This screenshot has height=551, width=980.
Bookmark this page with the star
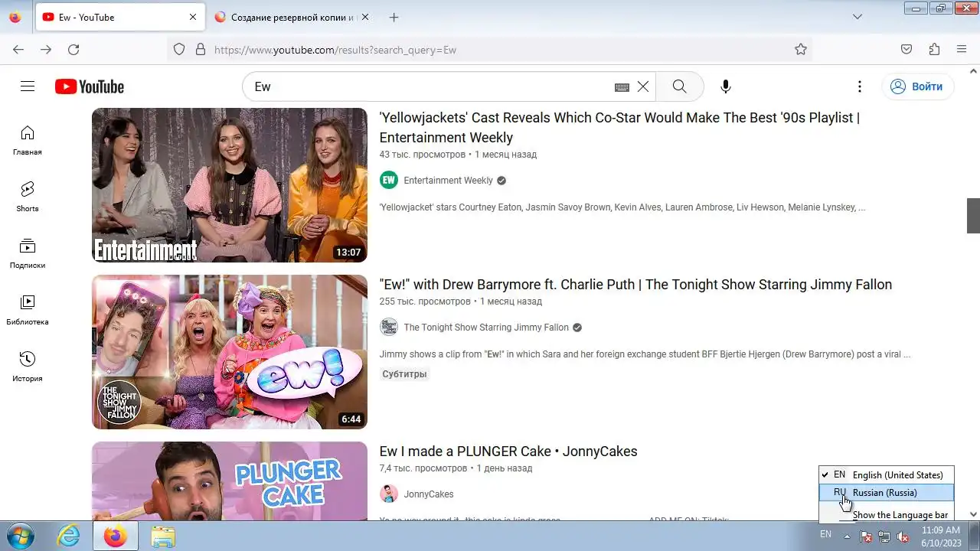coord(801,50)
